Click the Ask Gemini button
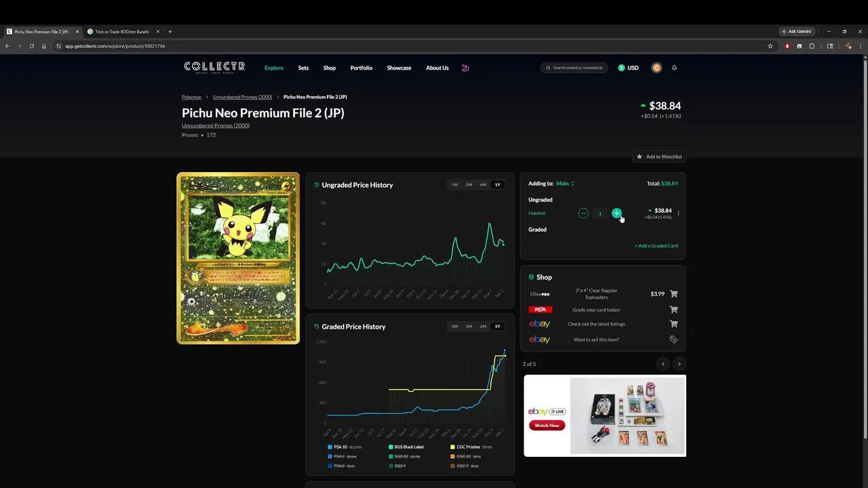This screenshot has width=868, height=488. (x=796, y=32)
